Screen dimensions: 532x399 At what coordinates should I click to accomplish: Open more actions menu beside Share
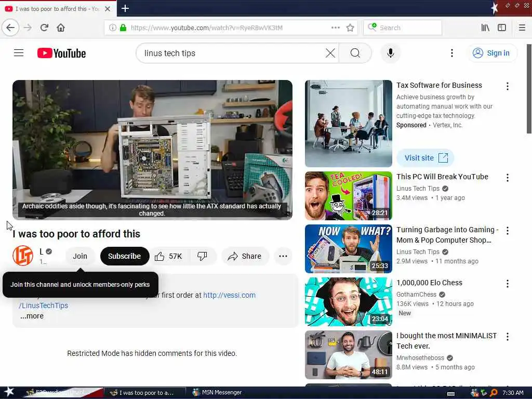(283, 256)
